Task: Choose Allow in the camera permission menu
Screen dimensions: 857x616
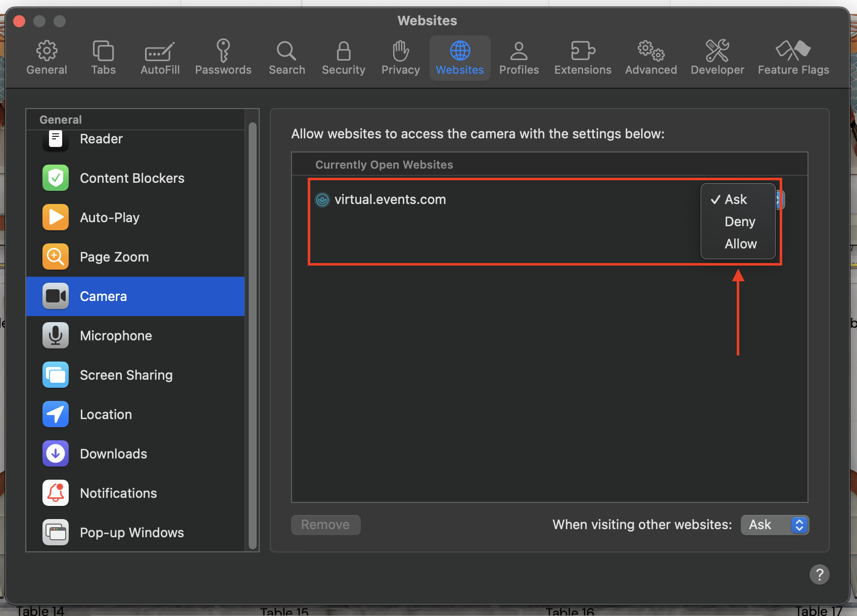Action: click(x=740, y=244)
